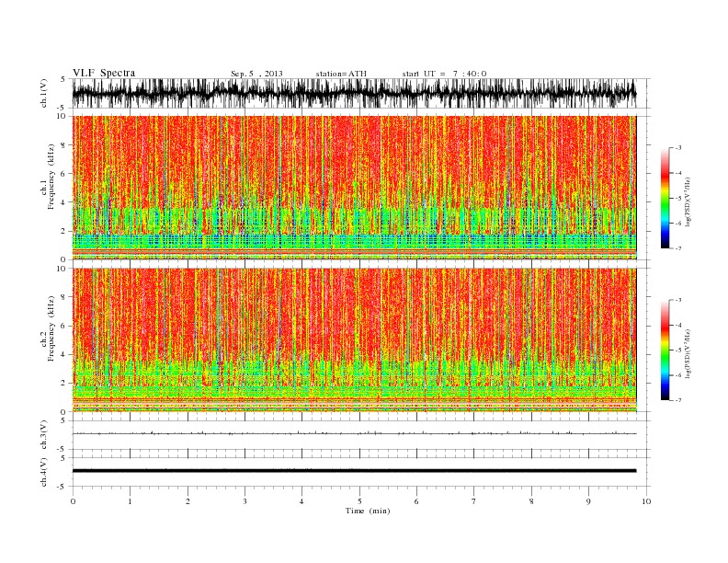
Task: Click the ch.1(V) waveform axis label
Action: [44, 93]
